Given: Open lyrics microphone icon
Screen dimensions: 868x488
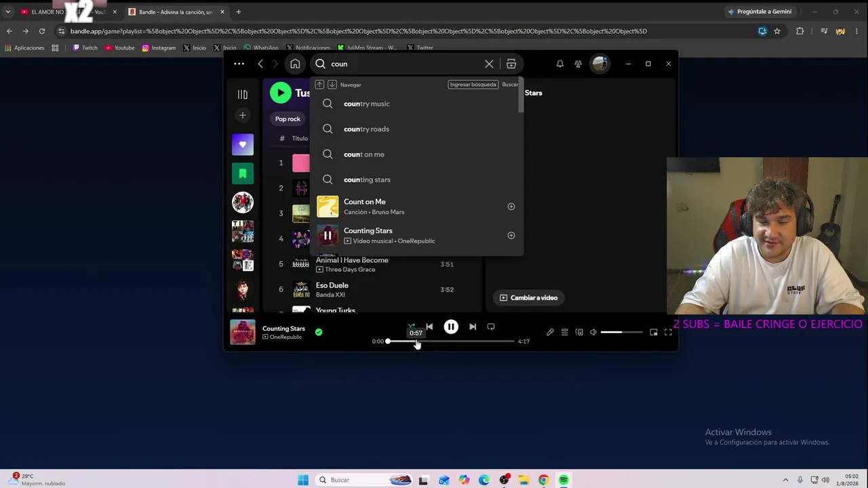Looking at the screenshot, I should click(x=550, y=332).
